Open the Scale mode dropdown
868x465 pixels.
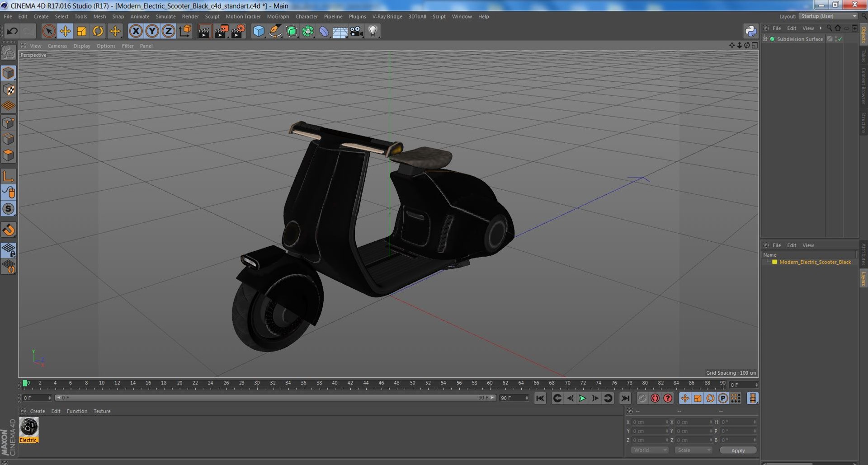[693, 450]
